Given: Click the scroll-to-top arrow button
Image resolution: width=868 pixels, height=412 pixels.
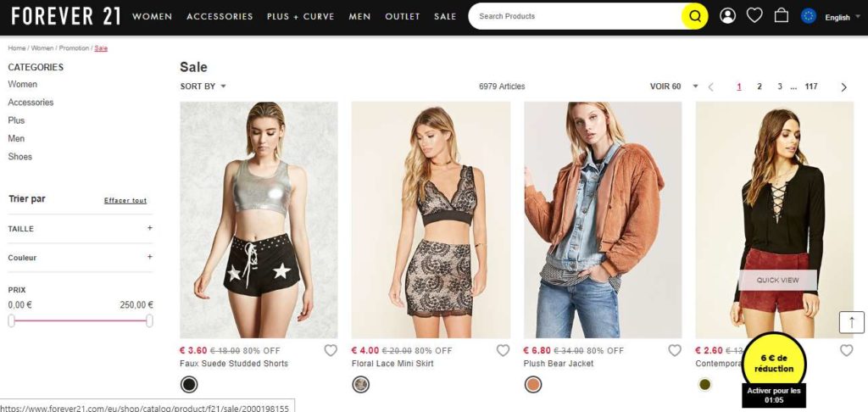Looking at the screenshot, I should pos(851,322).
